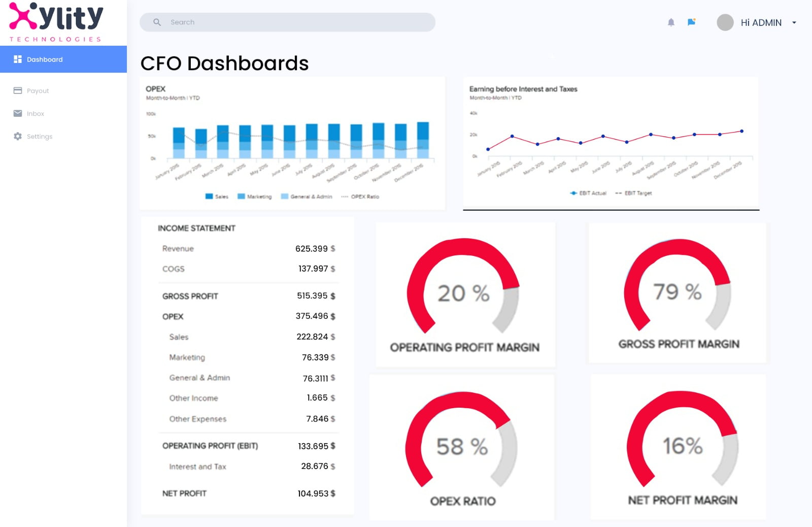Click Other Income row label
Image resolution: width=812 pixels, height=527 pixels.
pos(193,398)
